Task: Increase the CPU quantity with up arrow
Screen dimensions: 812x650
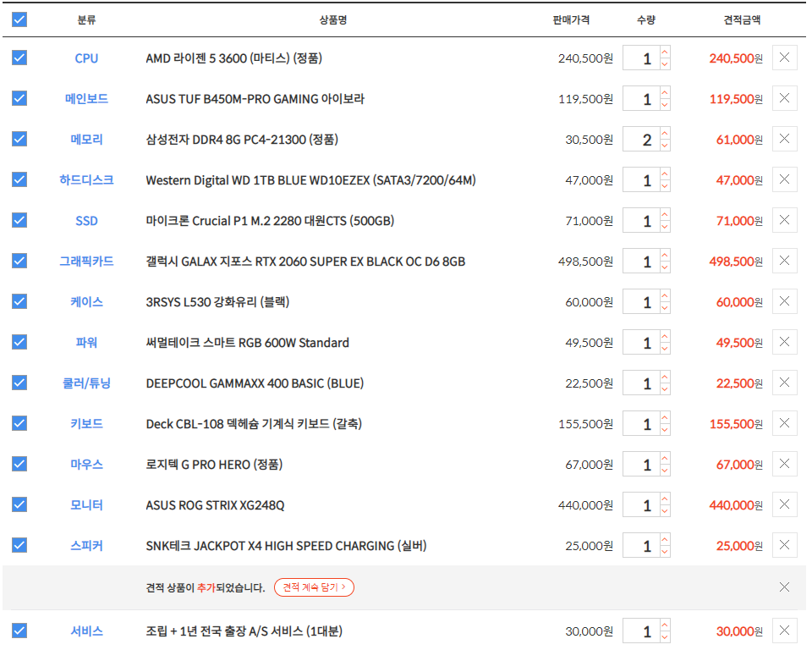Action: 665,52
